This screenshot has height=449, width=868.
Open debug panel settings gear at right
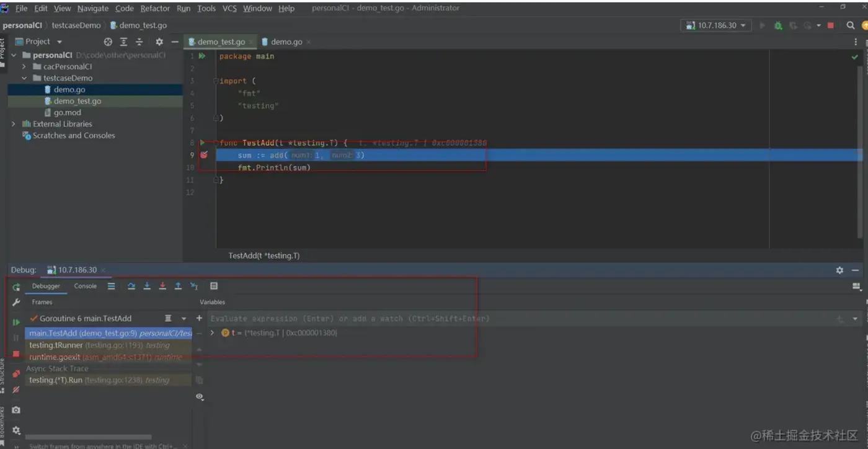pyautogui.click(x=839, y=270)
